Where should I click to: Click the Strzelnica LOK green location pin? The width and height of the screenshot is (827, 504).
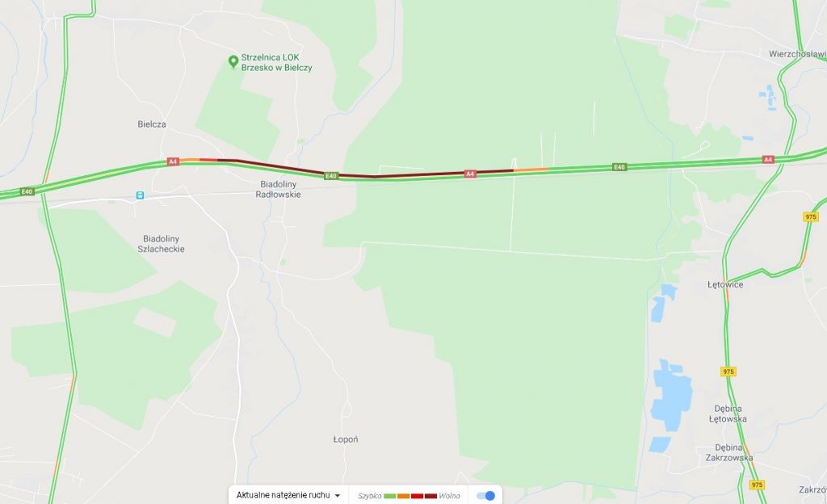click(x=233, y=61)
